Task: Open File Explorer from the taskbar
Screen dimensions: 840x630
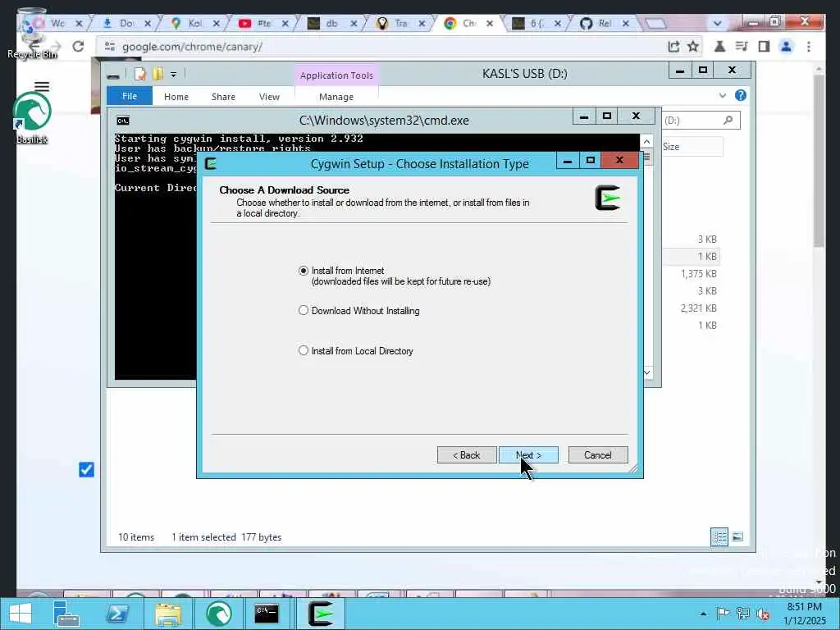Action: [x=167, y=614]
